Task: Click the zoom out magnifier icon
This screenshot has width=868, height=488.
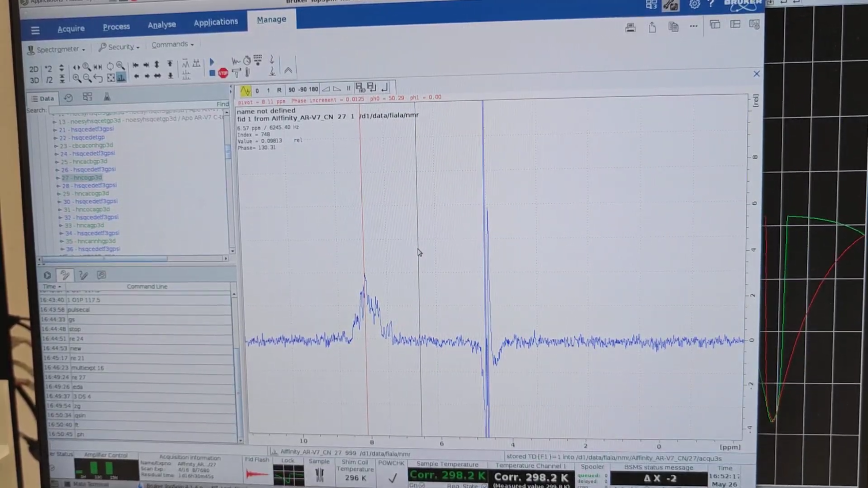Action: [x=87, y=78]
